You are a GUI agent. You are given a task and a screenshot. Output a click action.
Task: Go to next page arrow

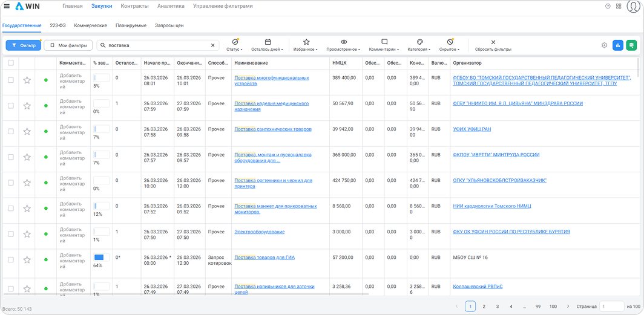point(568,306)
